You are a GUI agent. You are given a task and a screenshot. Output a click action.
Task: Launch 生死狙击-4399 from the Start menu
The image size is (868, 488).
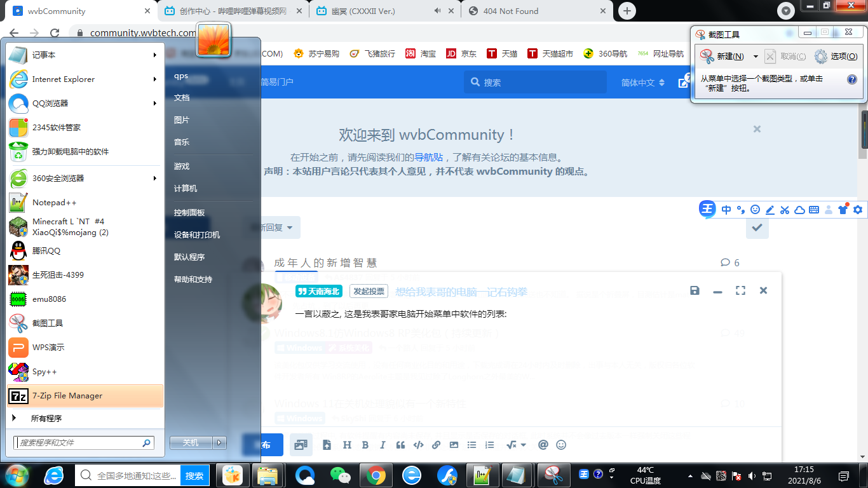pos(85,275)
